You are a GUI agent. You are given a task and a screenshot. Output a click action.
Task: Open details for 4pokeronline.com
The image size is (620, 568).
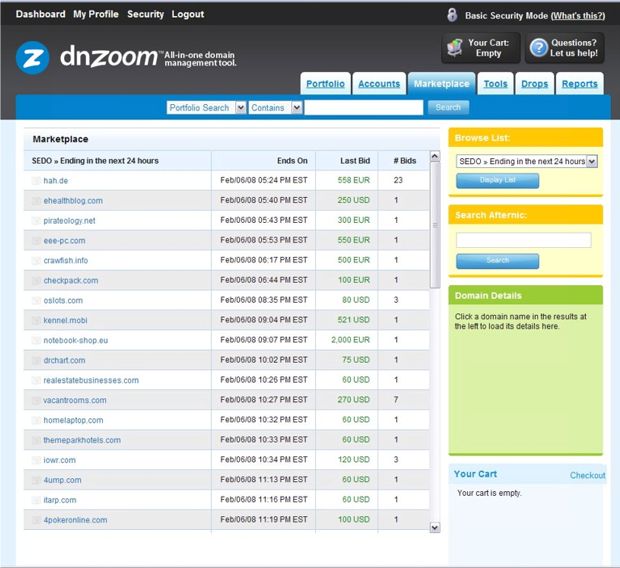coord(75,520)
